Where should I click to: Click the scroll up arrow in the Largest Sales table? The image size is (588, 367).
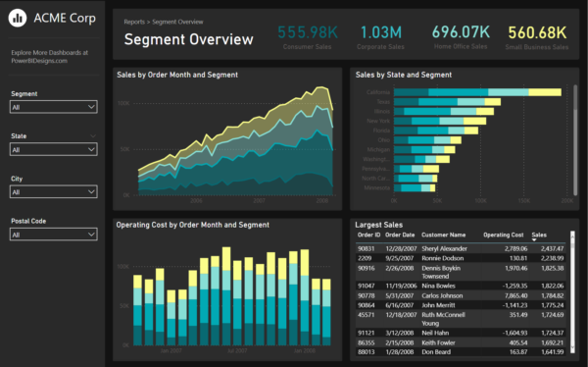[572, 234]
